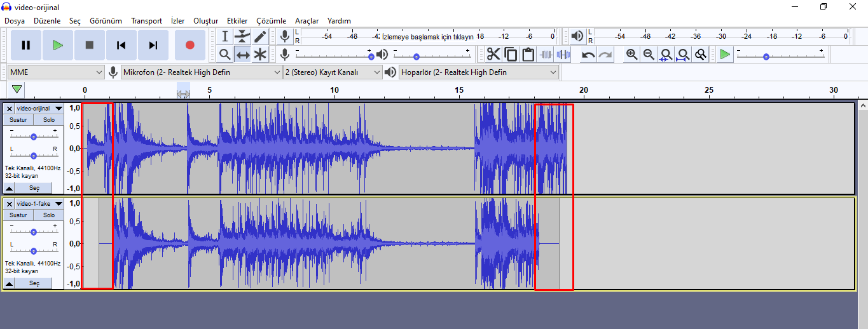
Task: Click the Pause playback button
Action: [x=26, y=45]
